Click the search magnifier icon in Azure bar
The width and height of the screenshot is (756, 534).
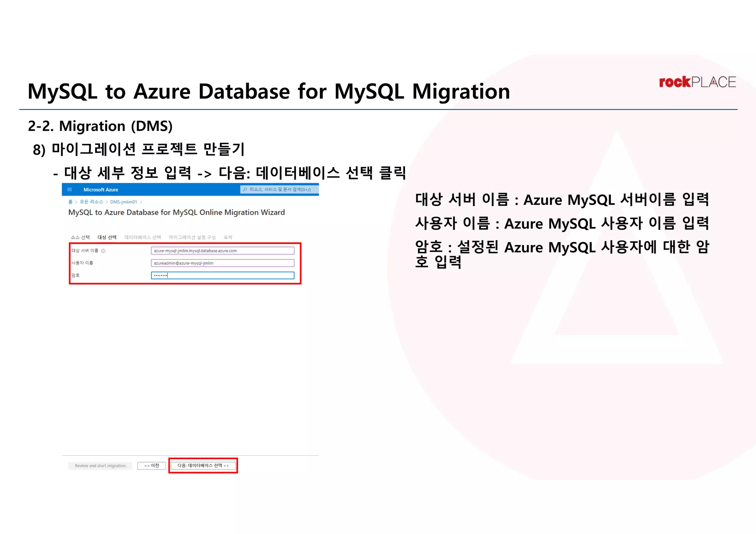tap(245, 190)
